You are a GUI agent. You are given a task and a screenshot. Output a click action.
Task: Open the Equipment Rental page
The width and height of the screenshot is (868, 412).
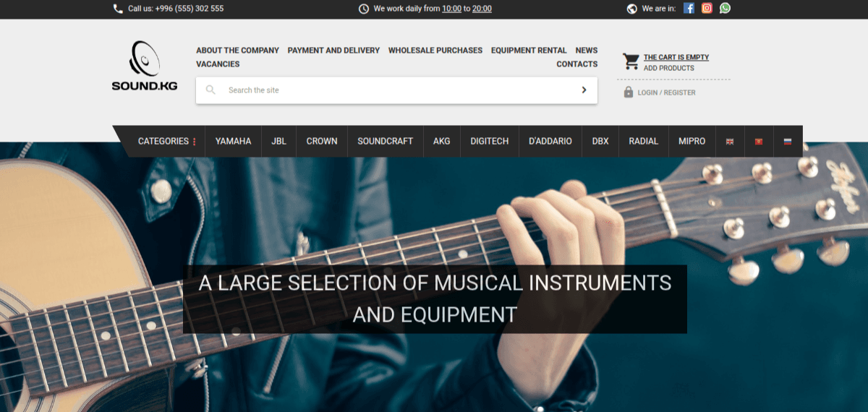529,51
